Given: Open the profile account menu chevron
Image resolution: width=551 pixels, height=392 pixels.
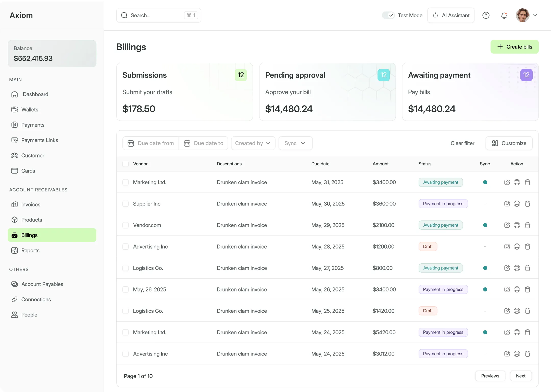Looking at the screenshot, I should coord(535,15).
